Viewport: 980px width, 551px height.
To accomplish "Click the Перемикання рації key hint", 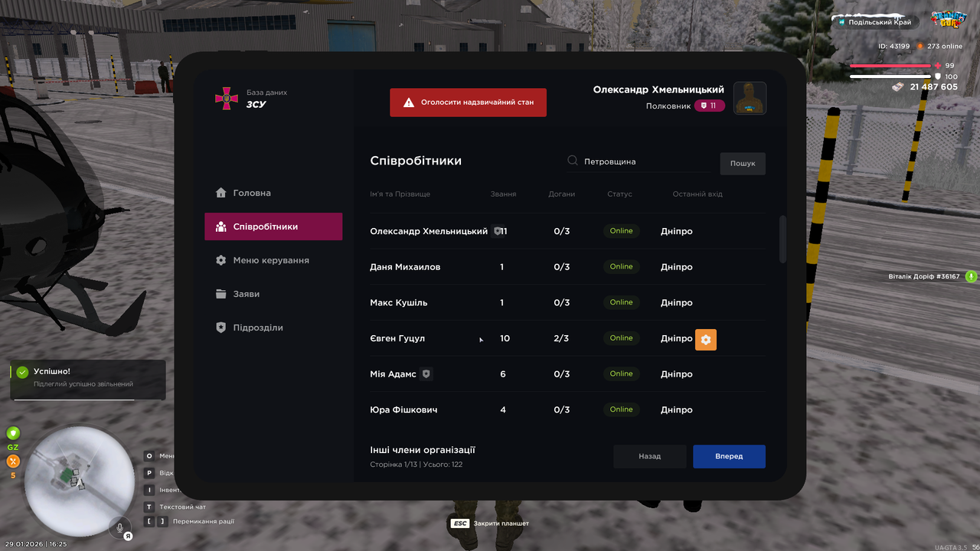I will coord(189,521).
